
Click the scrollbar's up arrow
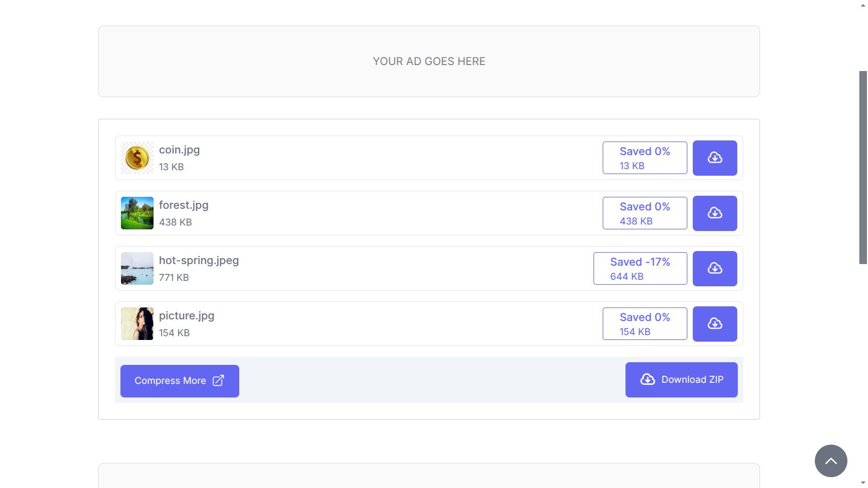863,5
